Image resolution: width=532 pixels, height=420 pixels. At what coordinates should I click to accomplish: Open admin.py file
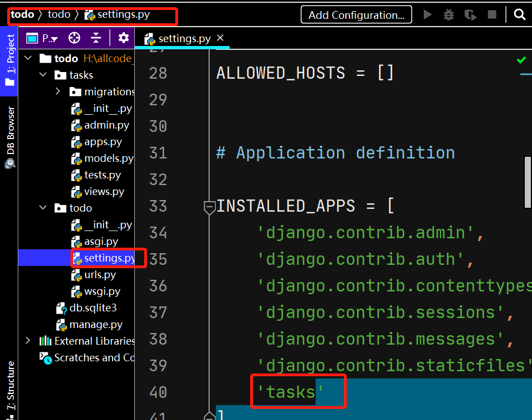pyautogui.click(x=100, y=125)
